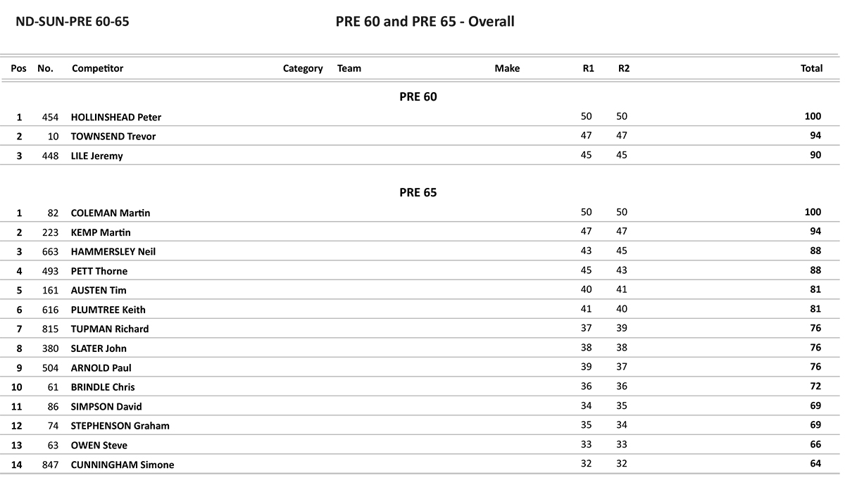Select STEPHENSON Graham in the results
This screenshot has width=845, height=504.
[x=120, y=426]
